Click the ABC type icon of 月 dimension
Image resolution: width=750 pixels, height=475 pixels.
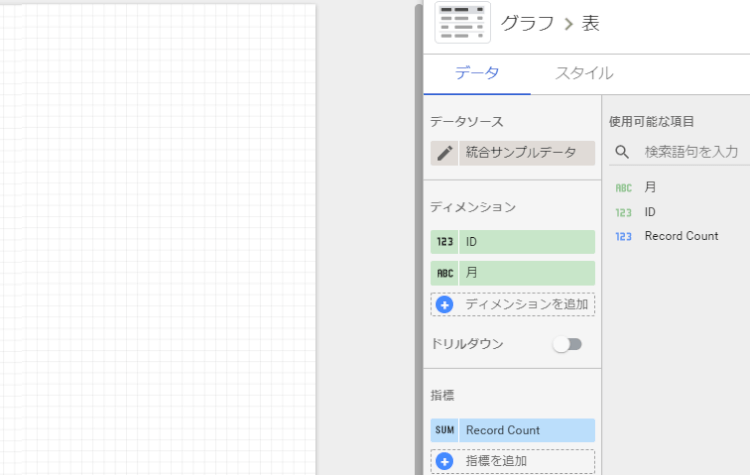coord(444,273)
